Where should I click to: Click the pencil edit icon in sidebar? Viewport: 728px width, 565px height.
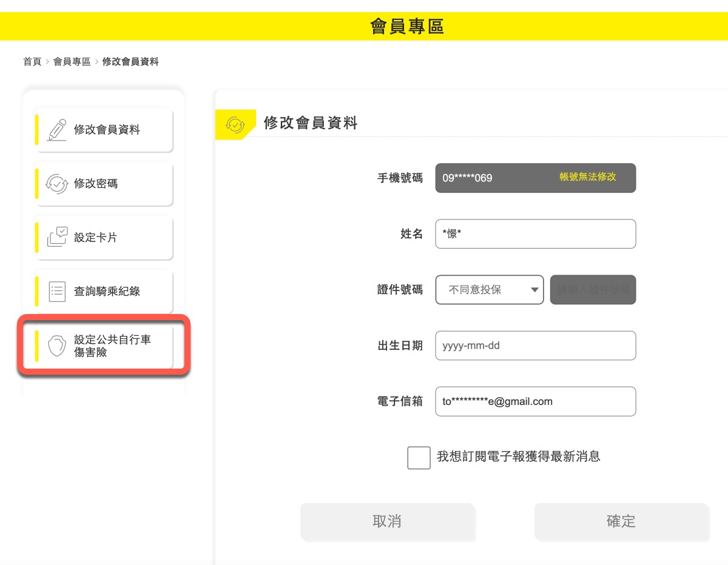[57, 130]
